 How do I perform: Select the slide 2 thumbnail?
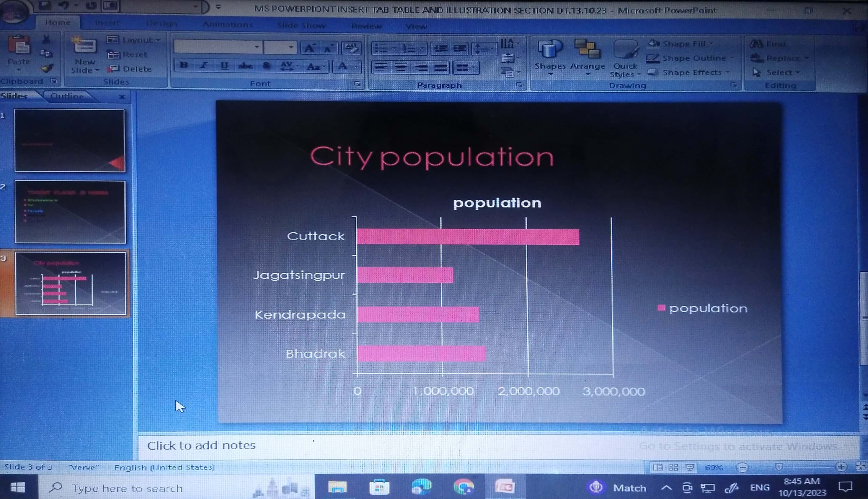pyautogui.click(x=70, y=212)
